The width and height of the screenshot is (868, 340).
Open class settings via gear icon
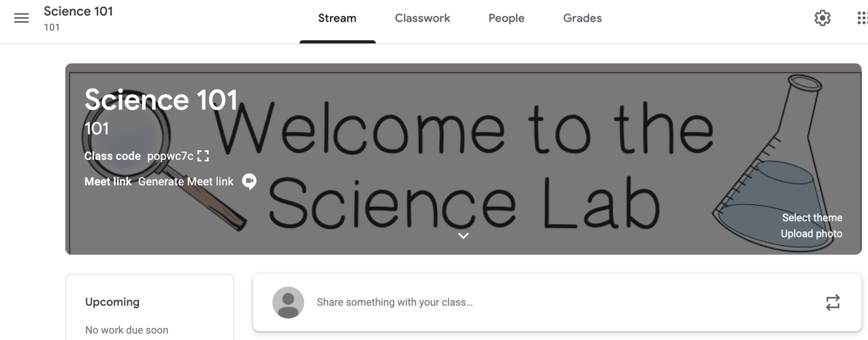pyautogui.click(x=823, y=18)
